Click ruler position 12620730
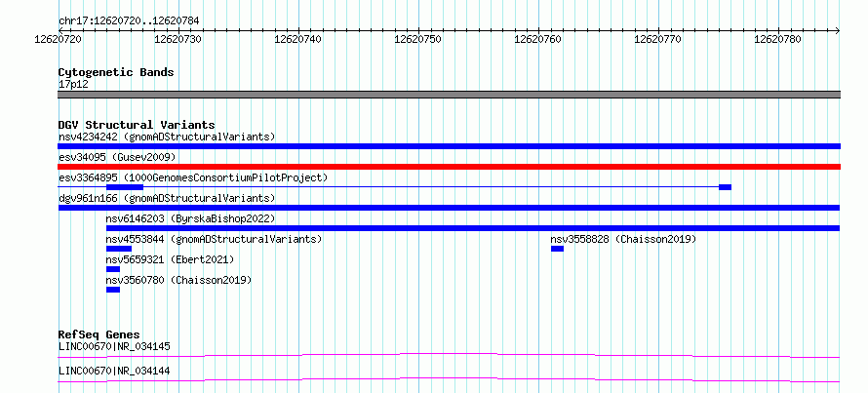 pyautogui.click(x=178, y=39)
